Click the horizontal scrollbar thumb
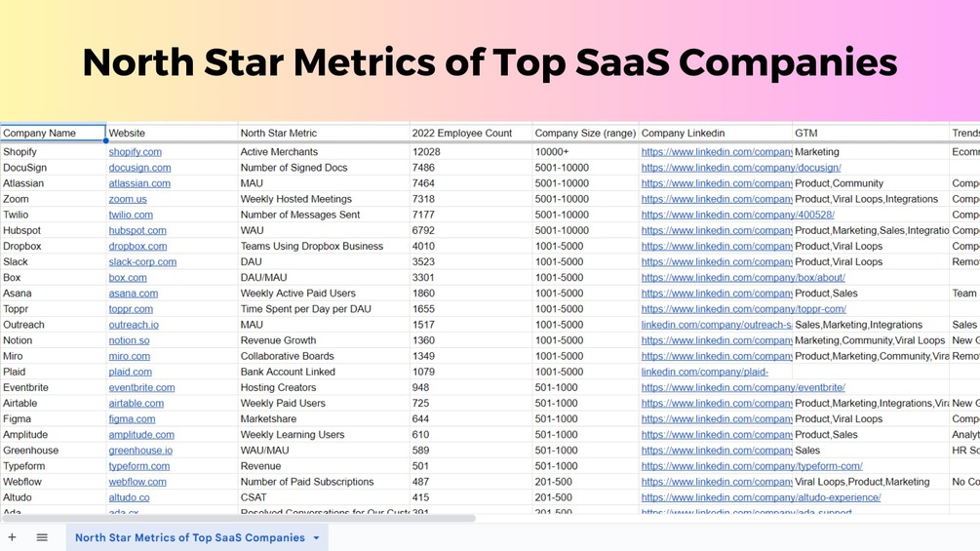Image resolution: width=980 pixels, height=551 pixels. pyautogui.click(x=238, y=518)
